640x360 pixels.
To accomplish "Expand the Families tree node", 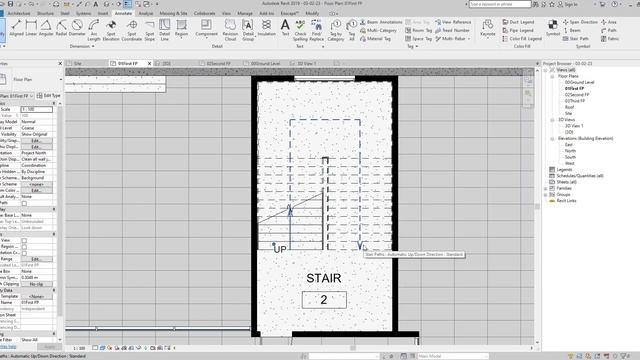I will coord(546,189).
